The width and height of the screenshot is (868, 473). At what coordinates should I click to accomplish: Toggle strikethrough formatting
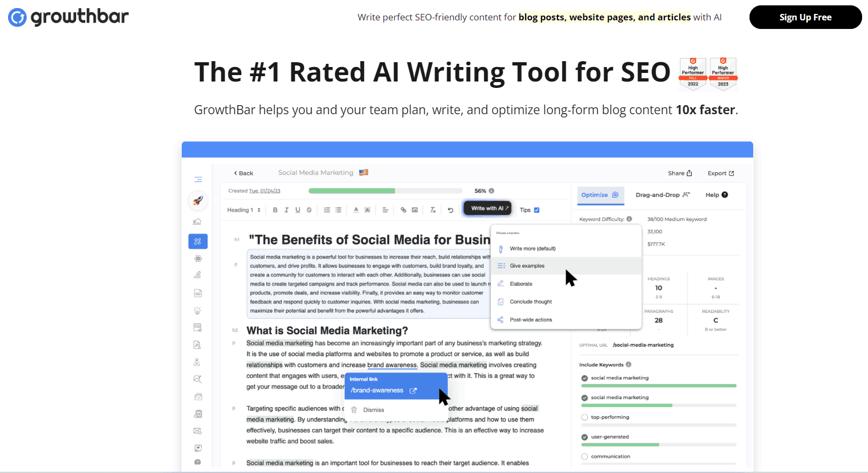pos(309,210)
